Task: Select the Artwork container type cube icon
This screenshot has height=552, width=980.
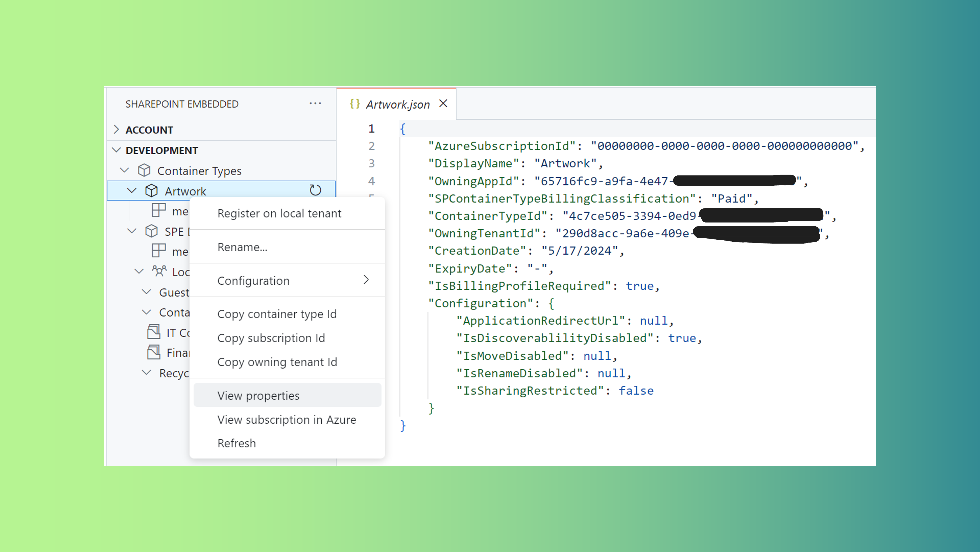Action: pyautogui.click(x=151, y=190)
